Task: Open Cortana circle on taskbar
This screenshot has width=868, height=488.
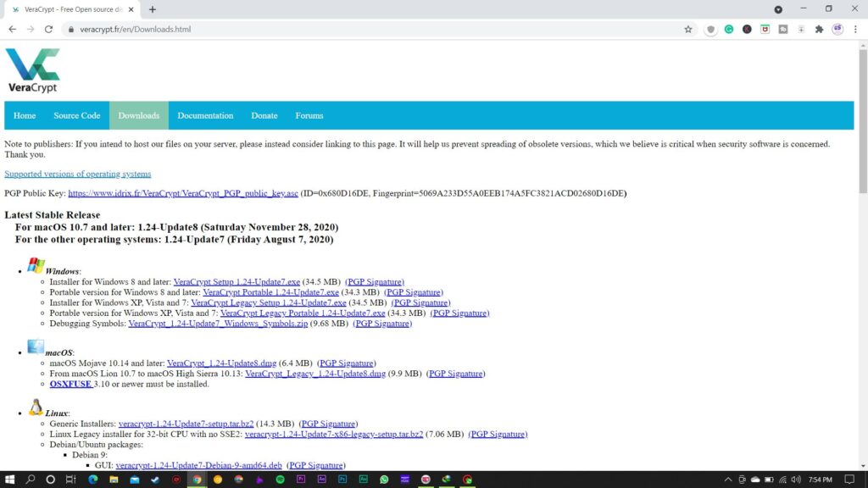Action: (x=50, y=480)
